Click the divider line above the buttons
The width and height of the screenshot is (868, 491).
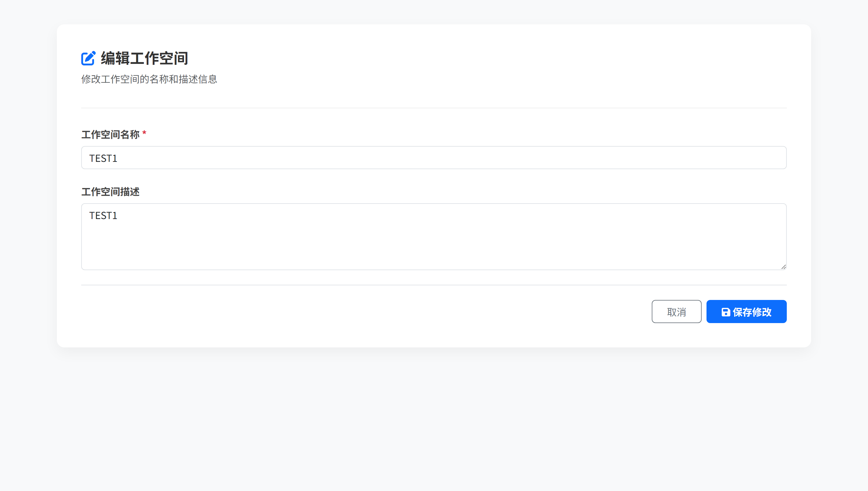point(433,285)
